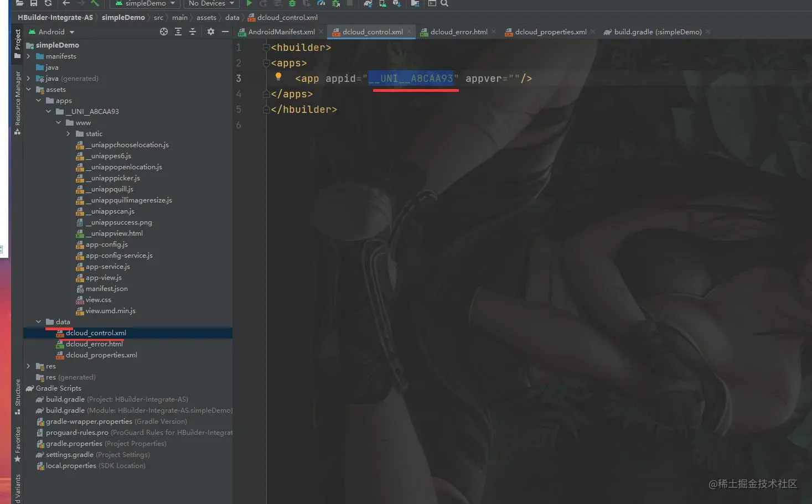
Task: Open the simpleDemo run configuration dropdown
Action: click(x=145, y=3)
